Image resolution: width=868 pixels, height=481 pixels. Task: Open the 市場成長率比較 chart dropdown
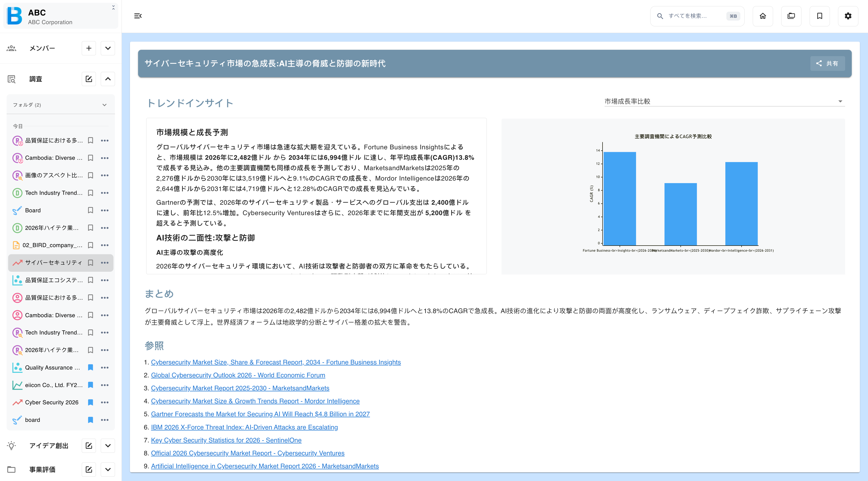pos(724,101)
